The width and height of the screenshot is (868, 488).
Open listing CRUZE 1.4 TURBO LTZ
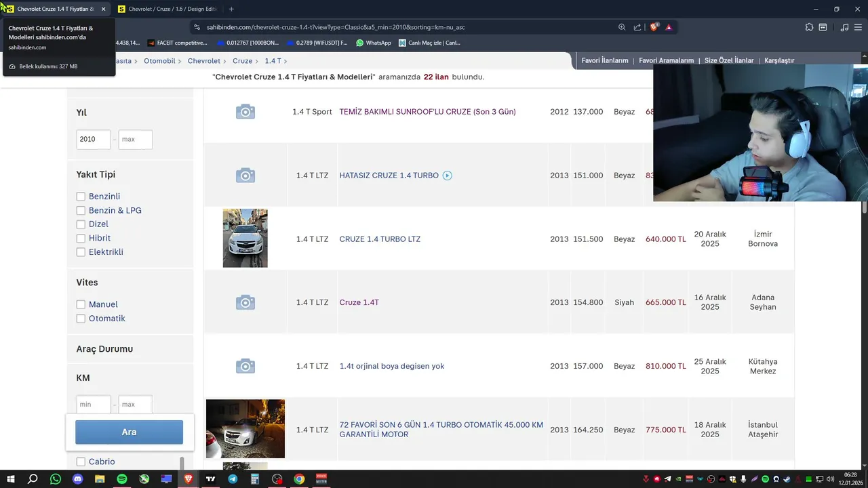[380, 239]
